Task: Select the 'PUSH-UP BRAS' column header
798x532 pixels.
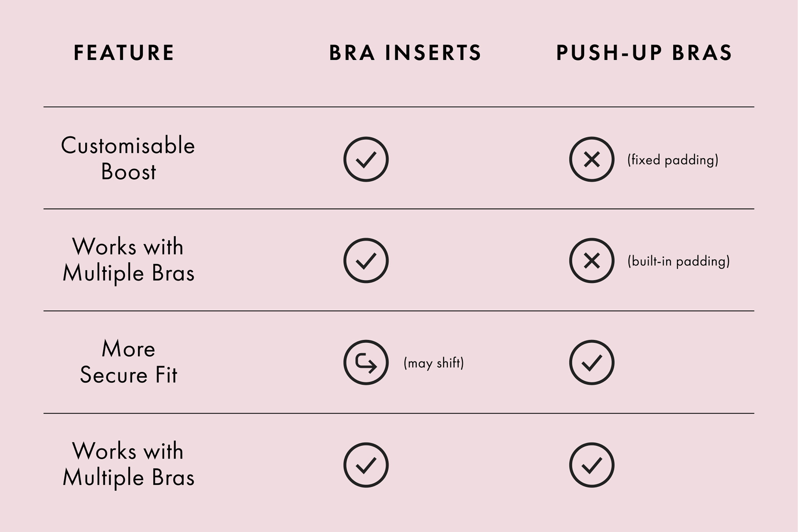Action: click(x=644, y=53)
